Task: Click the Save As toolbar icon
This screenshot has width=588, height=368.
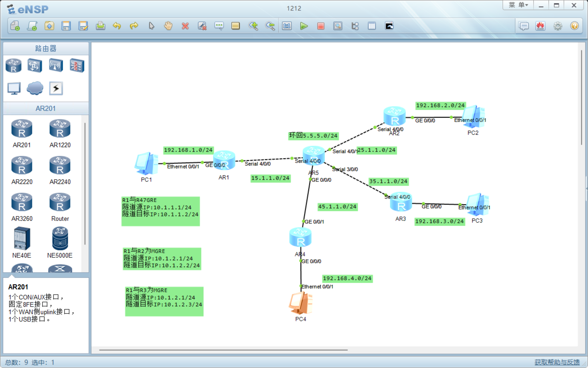Action: pos(83,26)
